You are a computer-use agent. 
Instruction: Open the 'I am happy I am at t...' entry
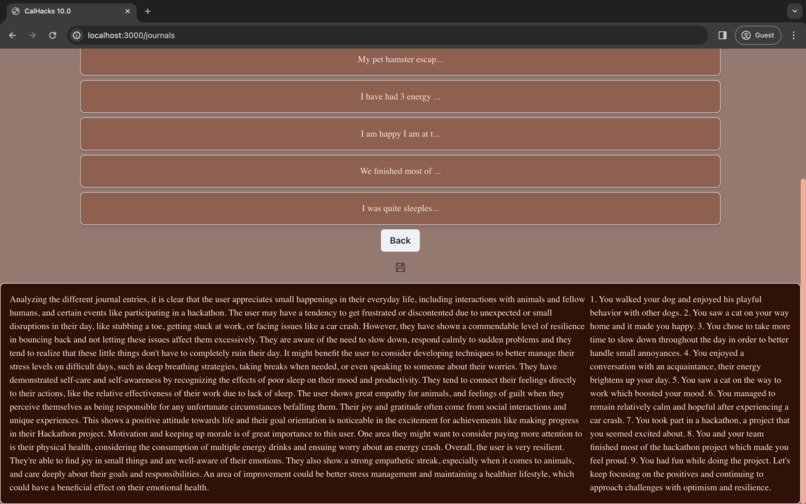coord(400,134)
